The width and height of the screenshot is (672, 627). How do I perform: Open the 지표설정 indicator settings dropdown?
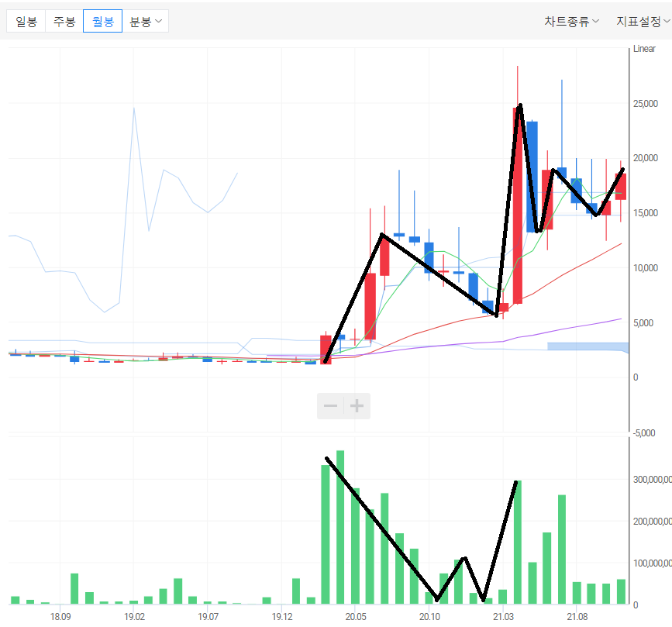(643, 21)
